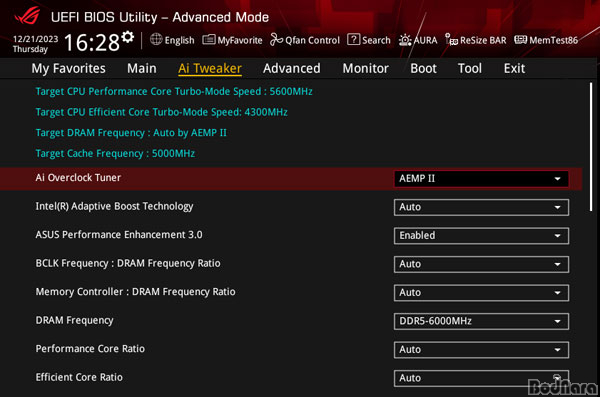Select Performance Core Ratio label

click(90, 349)
